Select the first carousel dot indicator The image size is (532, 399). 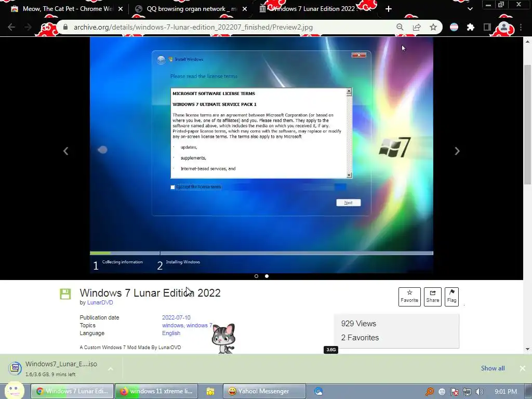[257, 276]
